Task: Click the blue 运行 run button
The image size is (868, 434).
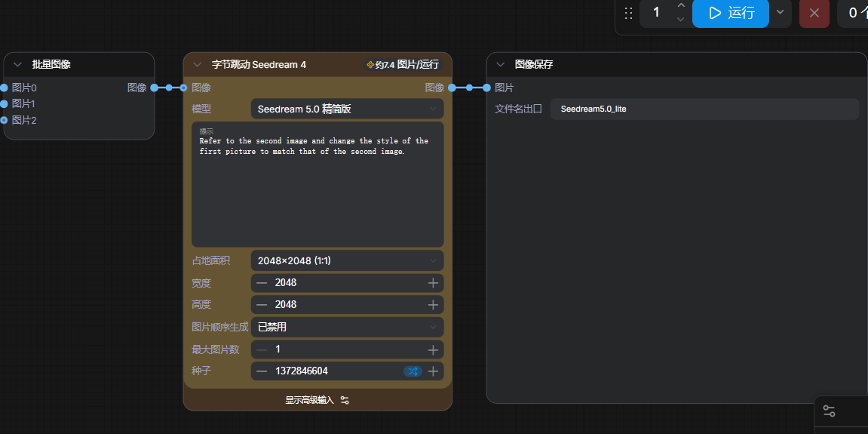Action: (x=730, y=12)
